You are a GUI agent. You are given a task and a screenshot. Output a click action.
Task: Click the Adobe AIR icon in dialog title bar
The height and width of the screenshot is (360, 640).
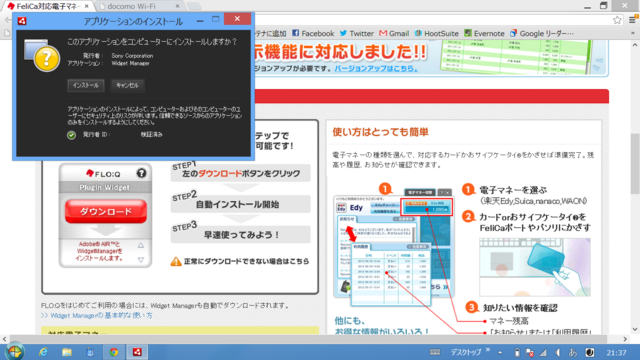click(x=22, y=21)
